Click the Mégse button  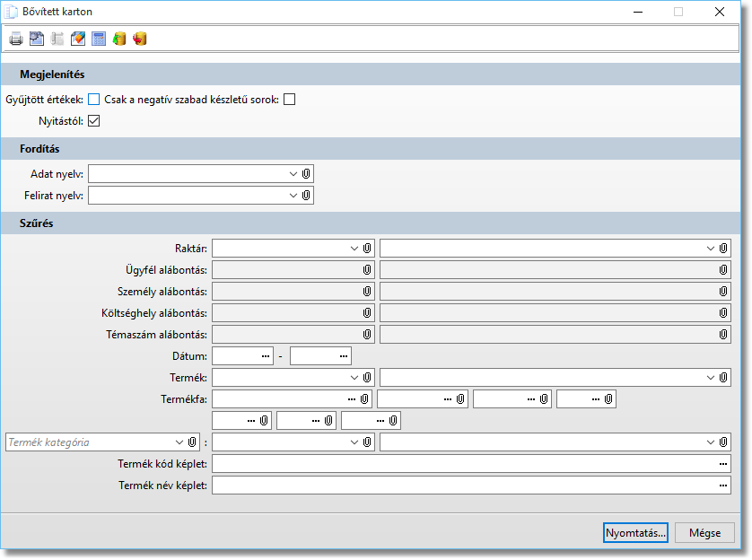click(x=704, y=533)
